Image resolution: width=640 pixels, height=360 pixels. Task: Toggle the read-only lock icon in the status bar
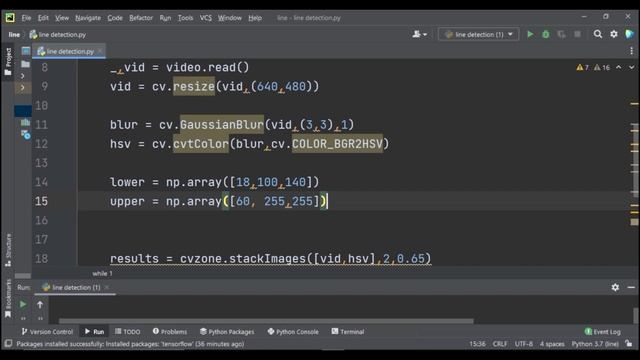[x=629, y=344]
